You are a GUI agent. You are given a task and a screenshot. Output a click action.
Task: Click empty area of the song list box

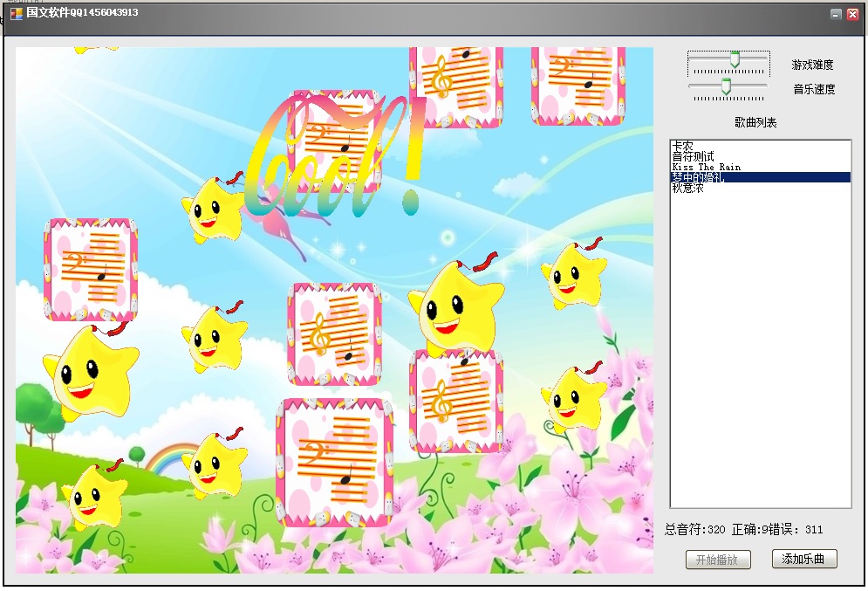760,349
